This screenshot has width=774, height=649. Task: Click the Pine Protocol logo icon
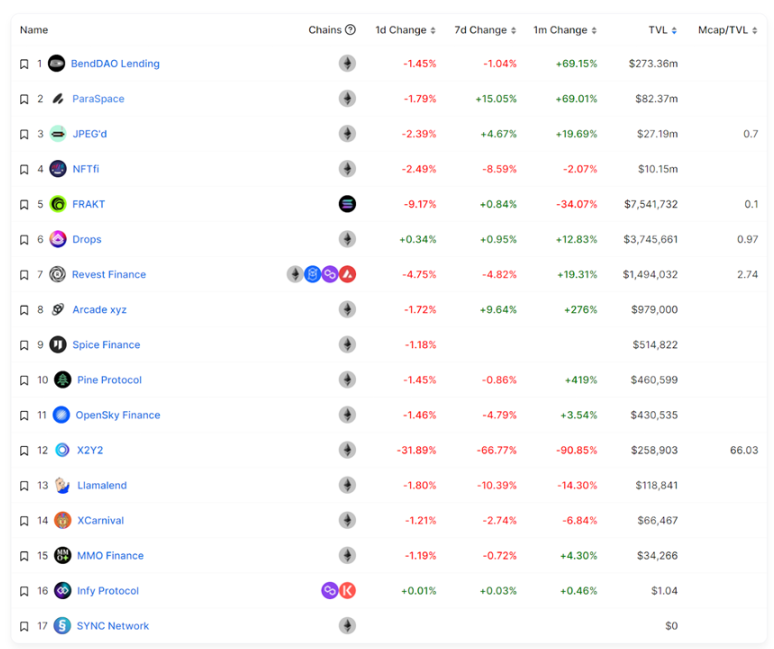(63, 380)
